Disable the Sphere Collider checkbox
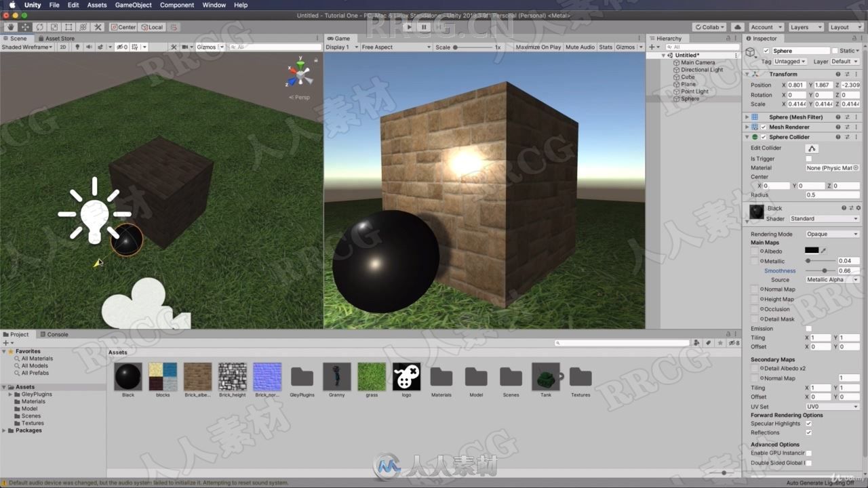This screenshot has width=868, height=488. coord(764,137)
